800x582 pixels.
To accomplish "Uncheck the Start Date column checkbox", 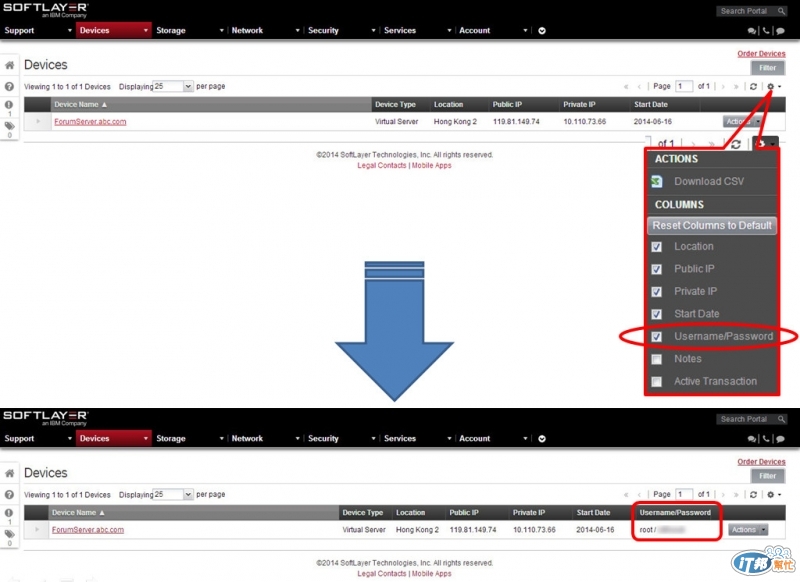I will coord(657,314).
